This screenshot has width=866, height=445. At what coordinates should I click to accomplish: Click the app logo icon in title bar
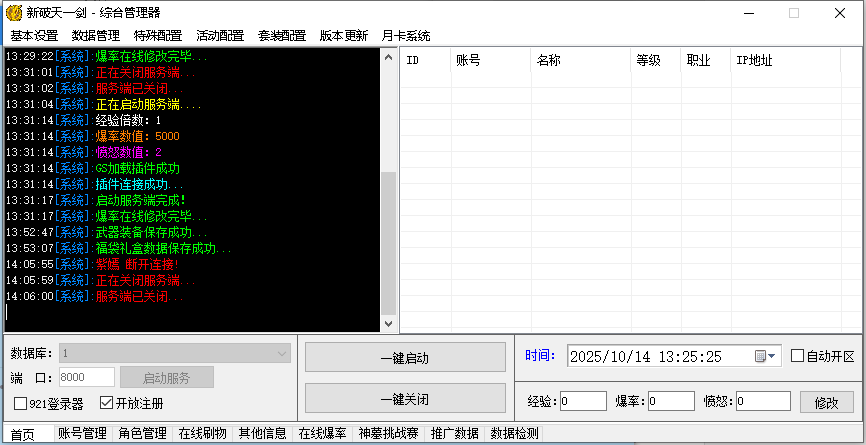(x=14, y=13)
